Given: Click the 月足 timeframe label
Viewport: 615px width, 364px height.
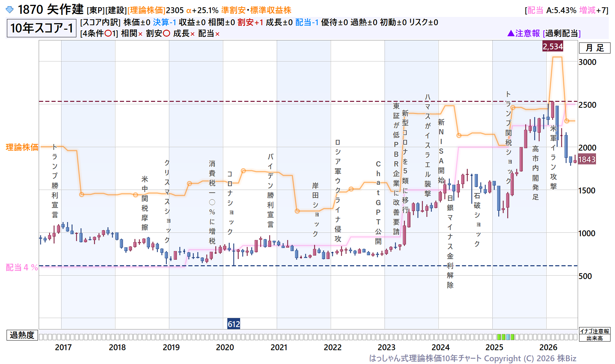Looking at the screenshot, I should [595, 48].
